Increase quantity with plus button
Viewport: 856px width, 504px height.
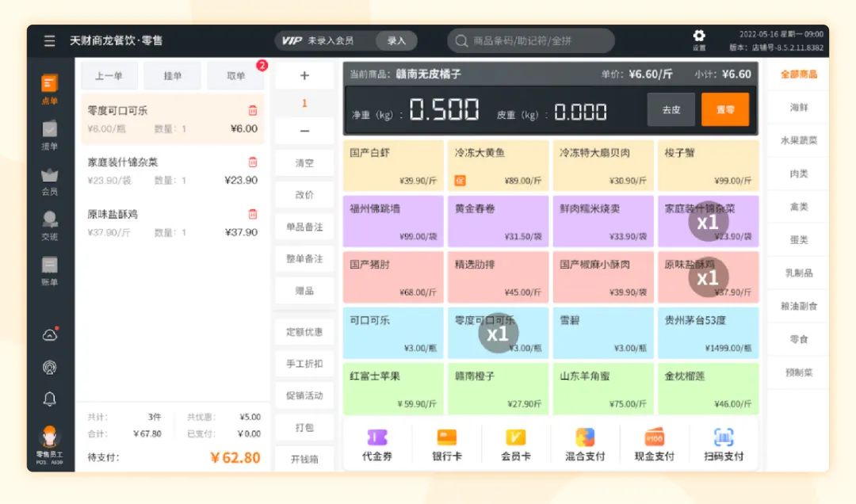click(304, 76)
